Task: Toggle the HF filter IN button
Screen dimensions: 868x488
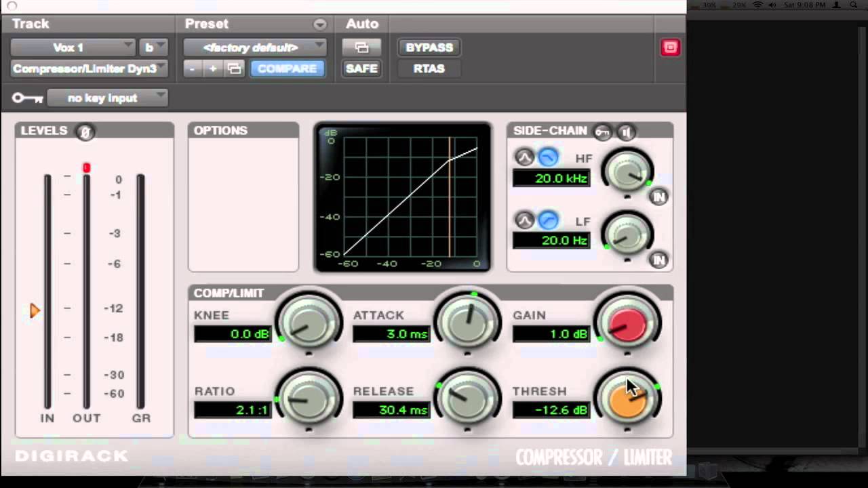Action: click(658, 197)
